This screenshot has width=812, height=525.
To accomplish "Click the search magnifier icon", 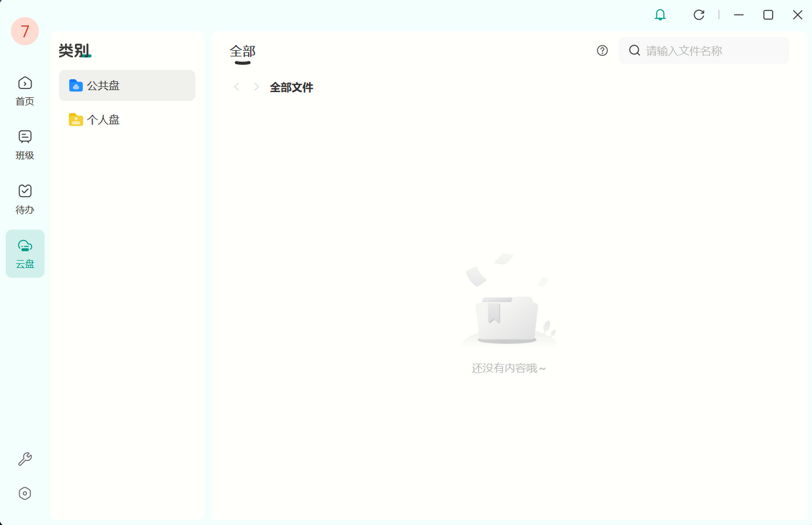I will [x=634, y=50].
